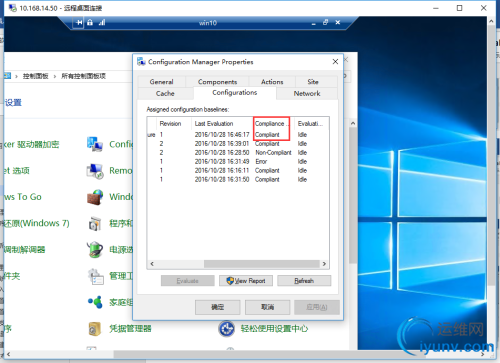Viewport: 500px width, 363px height.
Task: Open 凭据管理器 link
Action: click(130, 329)
